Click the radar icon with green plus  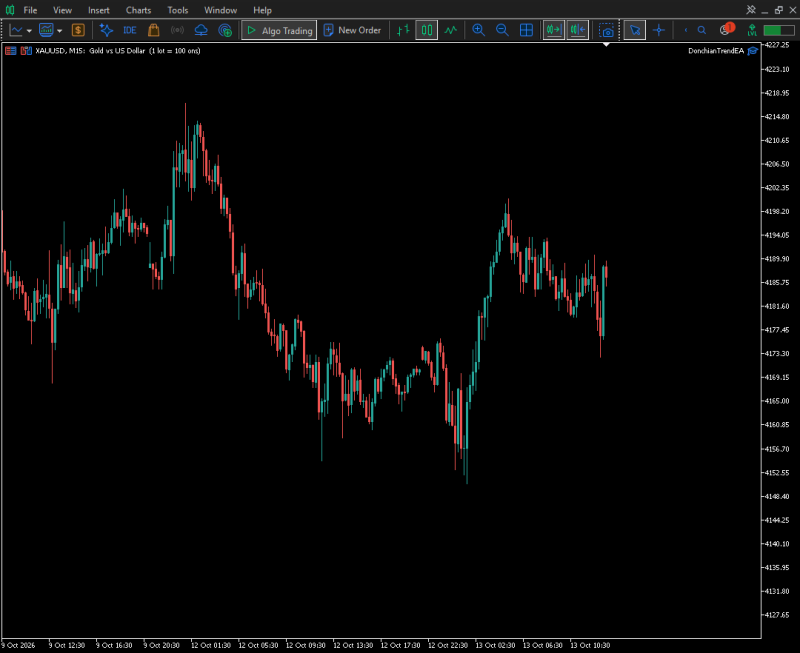225,30
